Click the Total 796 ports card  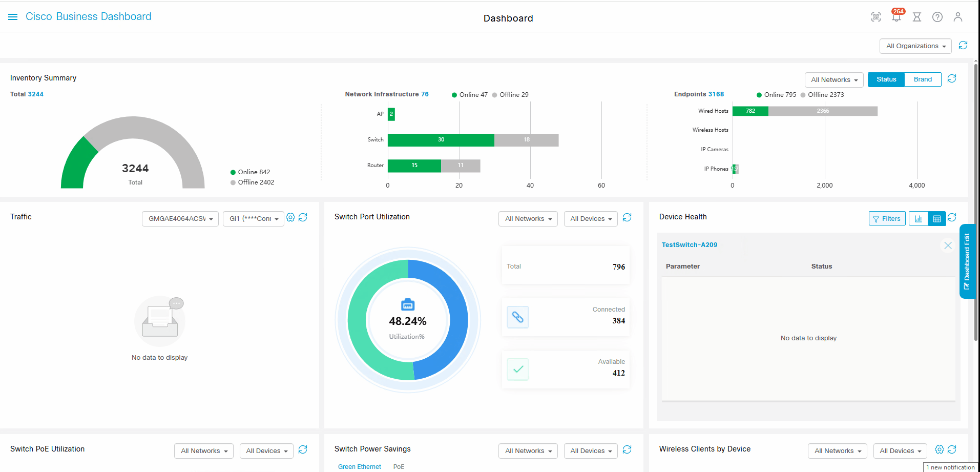(566, 265)
